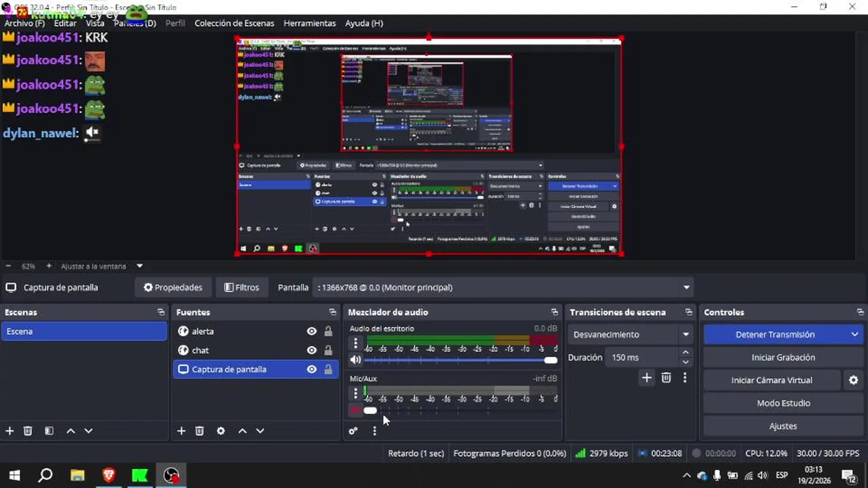Screen dimensions: 868x488
Task: Open Brave browser from taskbar
Action: click(x=108, y=475)
